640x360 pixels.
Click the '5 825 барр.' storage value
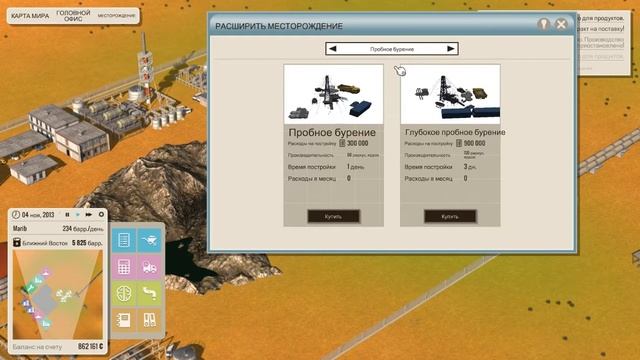pos(87,243)
